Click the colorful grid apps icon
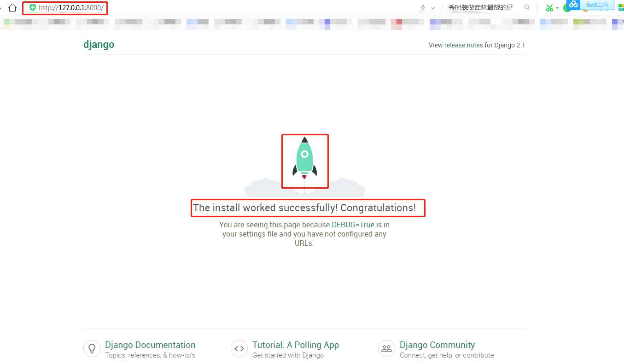 pyautogui.click(x=621, y=8)
